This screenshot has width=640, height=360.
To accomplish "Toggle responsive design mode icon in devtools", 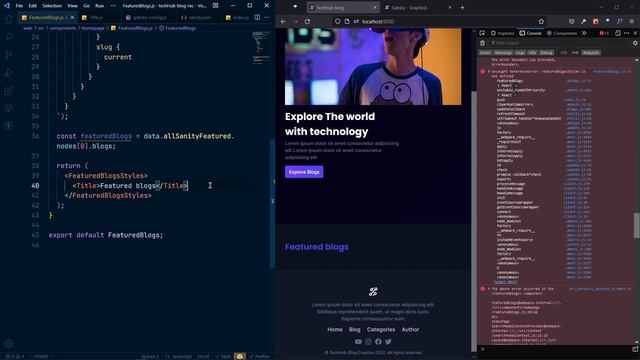I will [618, 33].
